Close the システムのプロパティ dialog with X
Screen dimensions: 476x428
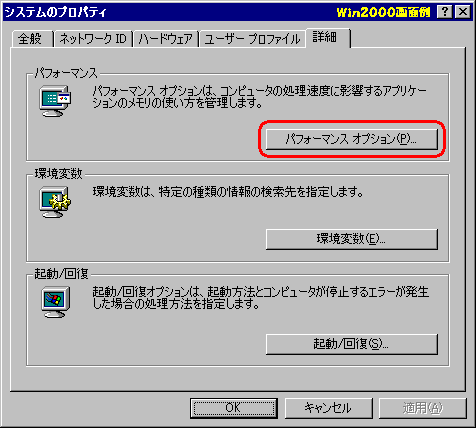[x=463, y=12]
